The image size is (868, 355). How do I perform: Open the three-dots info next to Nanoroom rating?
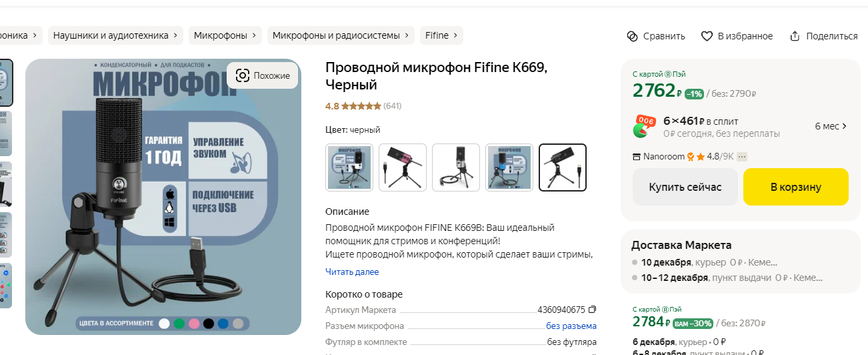tap(742, 157)
